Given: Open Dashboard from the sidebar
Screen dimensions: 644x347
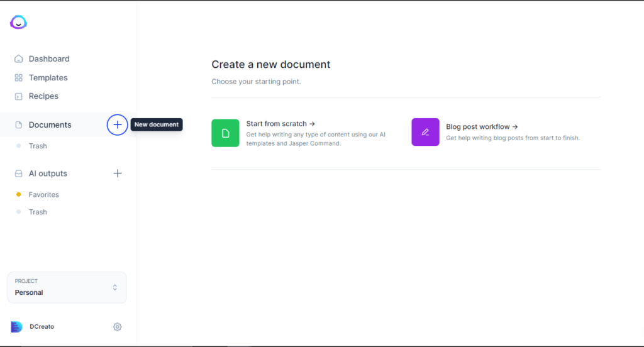Looking at the screenshot, I should coord(49,59).
